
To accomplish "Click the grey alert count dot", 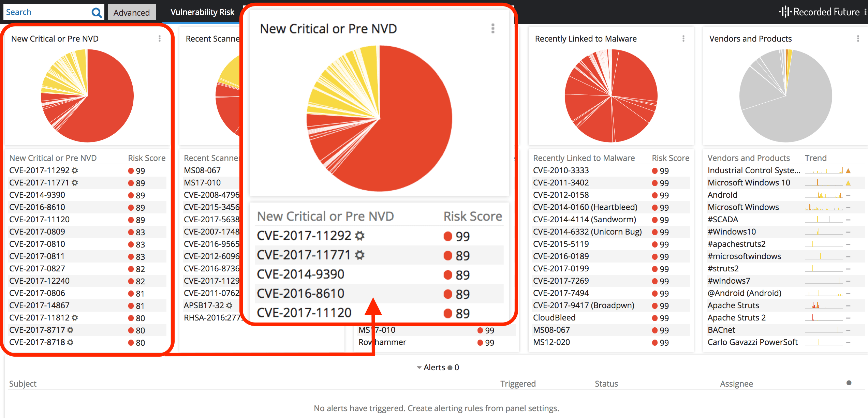I will [450, 368].
